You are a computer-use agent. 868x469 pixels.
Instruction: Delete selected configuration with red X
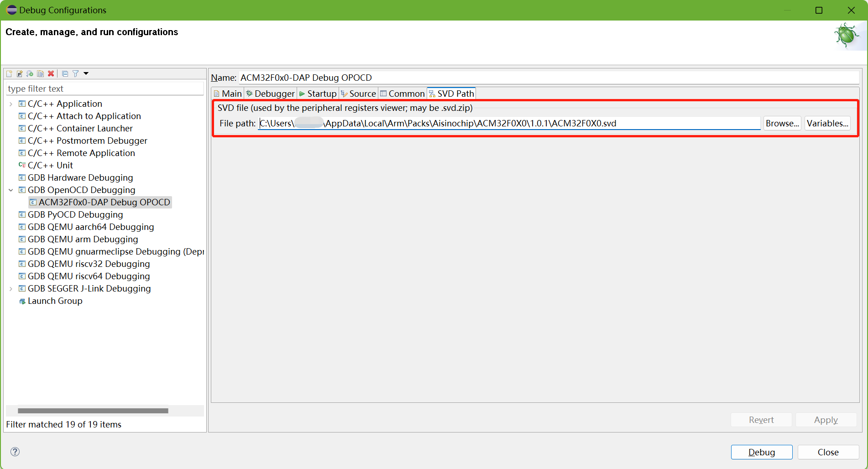(51, 73)
